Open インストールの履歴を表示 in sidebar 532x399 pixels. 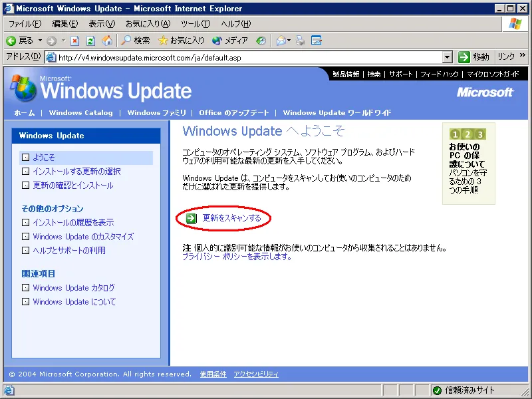pos(73,223)
